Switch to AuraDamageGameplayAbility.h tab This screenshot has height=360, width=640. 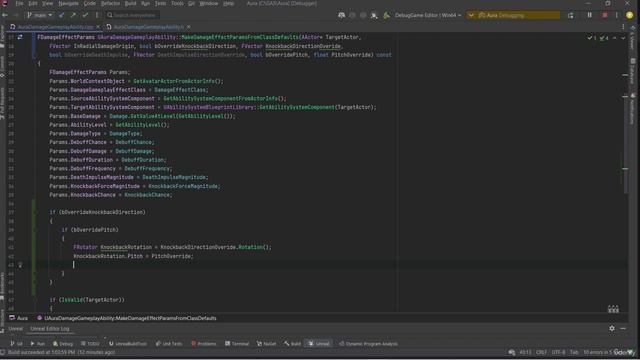coord(148,27)
